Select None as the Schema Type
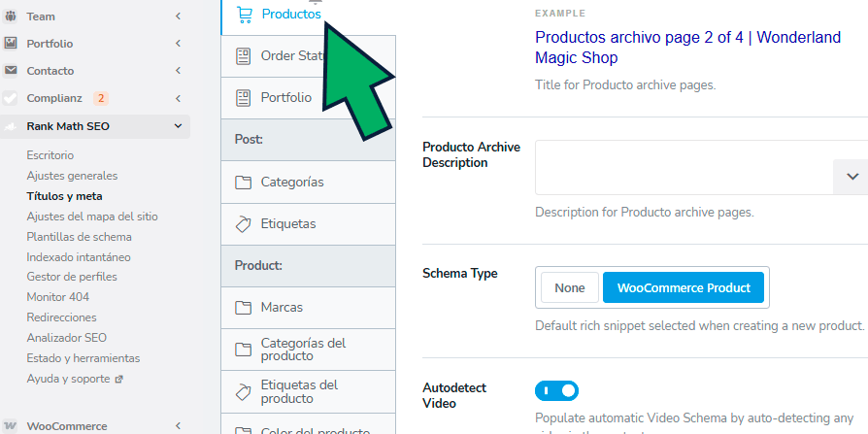This screenshot has height=434, width=868. click(x=570, y=287)
